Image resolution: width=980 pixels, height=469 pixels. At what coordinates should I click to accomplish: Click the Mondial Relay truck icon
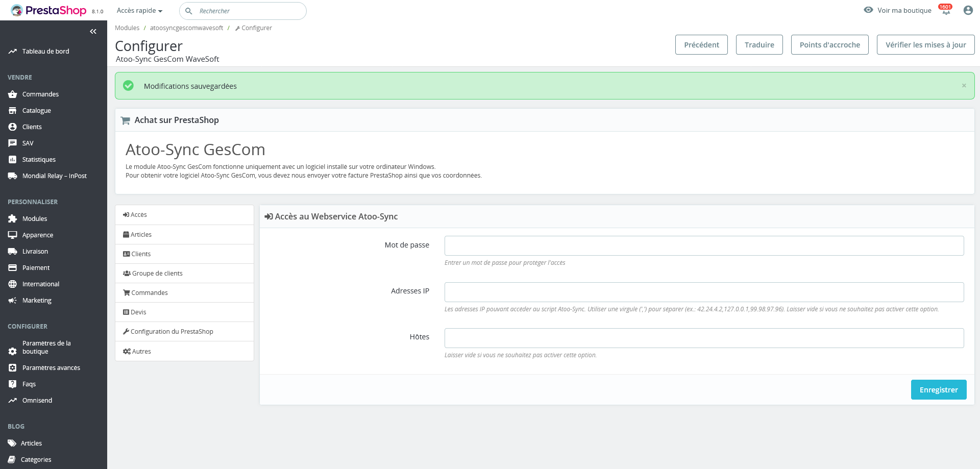tap(13, 176)
